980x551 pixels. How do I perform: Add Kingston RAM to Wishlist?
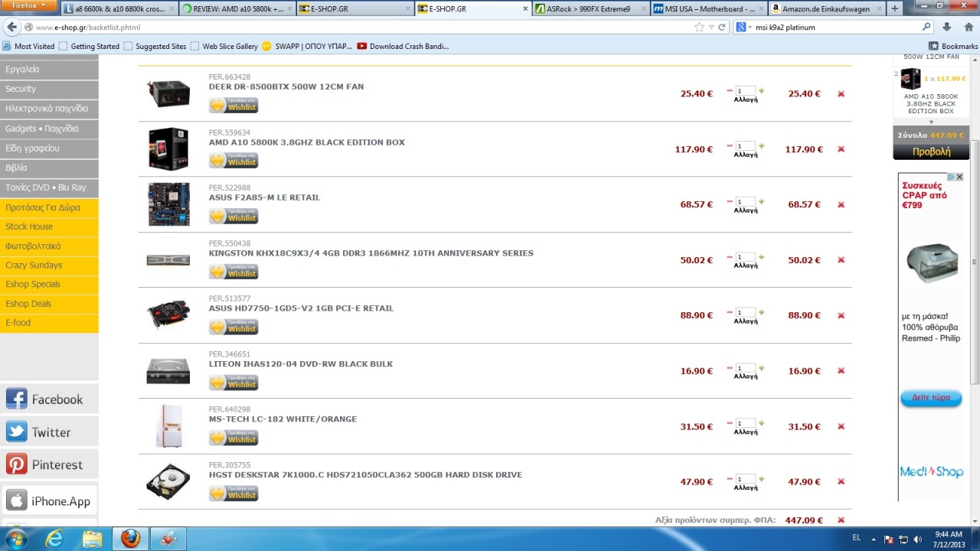coord(234,272)
